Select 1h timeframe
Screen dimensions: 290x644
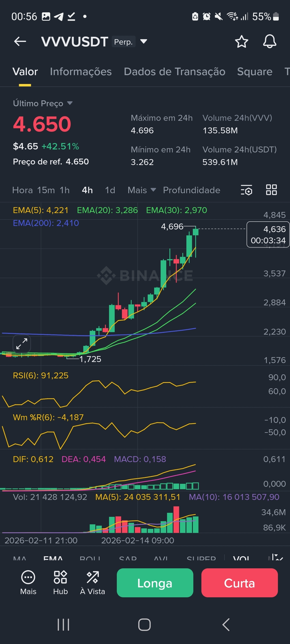point(64,190)
